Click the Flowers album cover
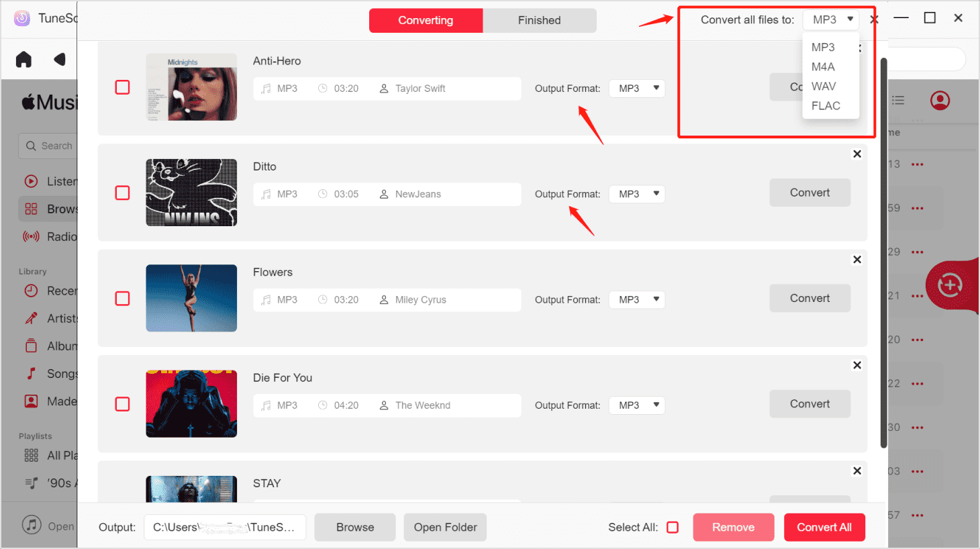This screenshot has width=980, height=549. 191,298
